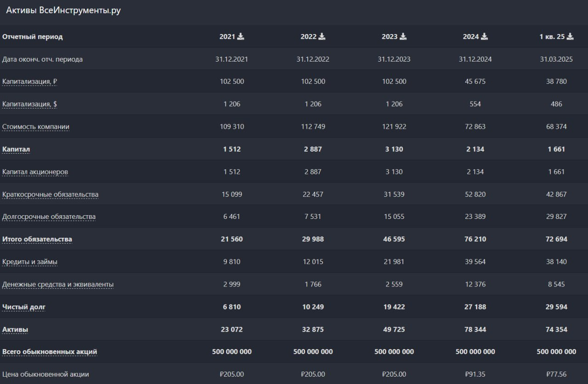Open the Кредиты и займы metric

[x=30, y=262]
